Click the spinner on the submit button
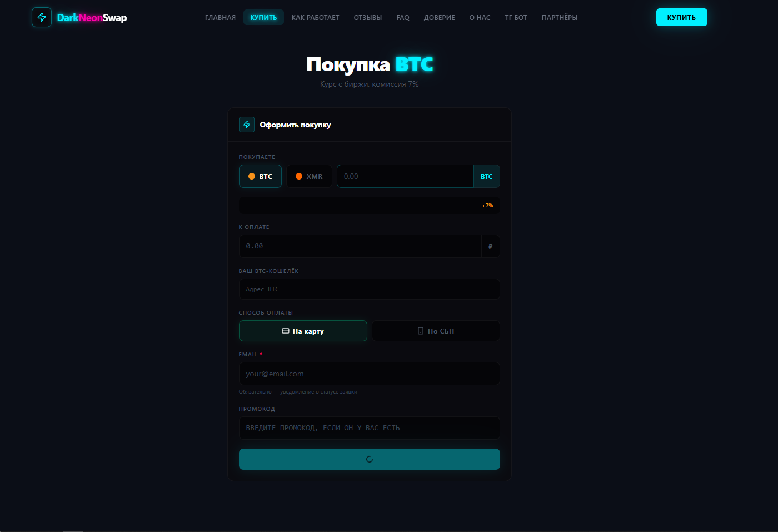The height and width of the screenshot is (532, 778). point(370,459)
